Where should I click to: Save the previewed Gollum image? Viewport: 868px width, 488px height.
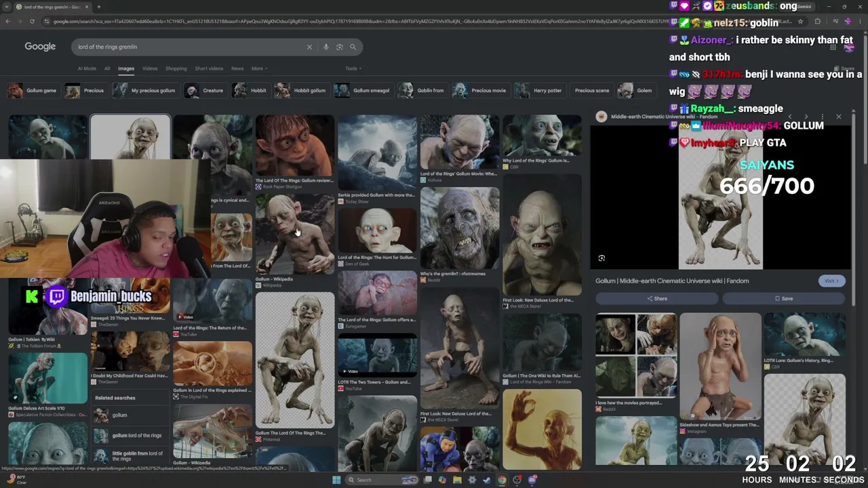[783, 298]
